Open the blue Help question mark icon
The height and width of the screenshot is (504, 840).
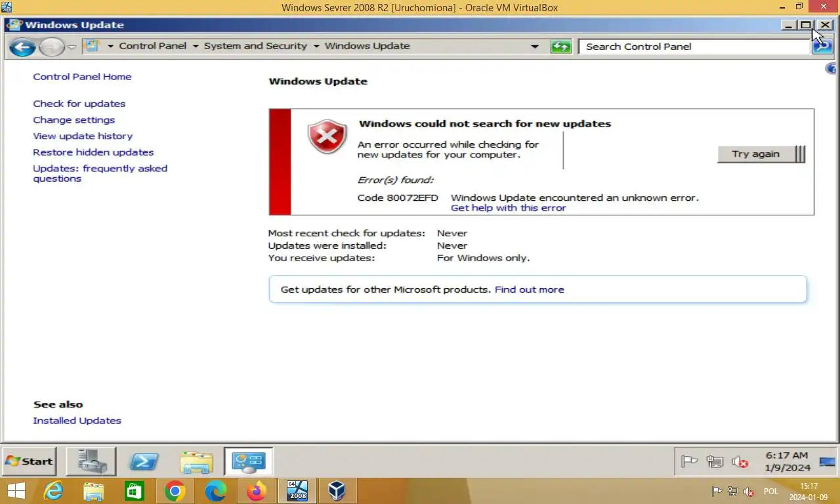pyautogui.click(x=832, y=69)
